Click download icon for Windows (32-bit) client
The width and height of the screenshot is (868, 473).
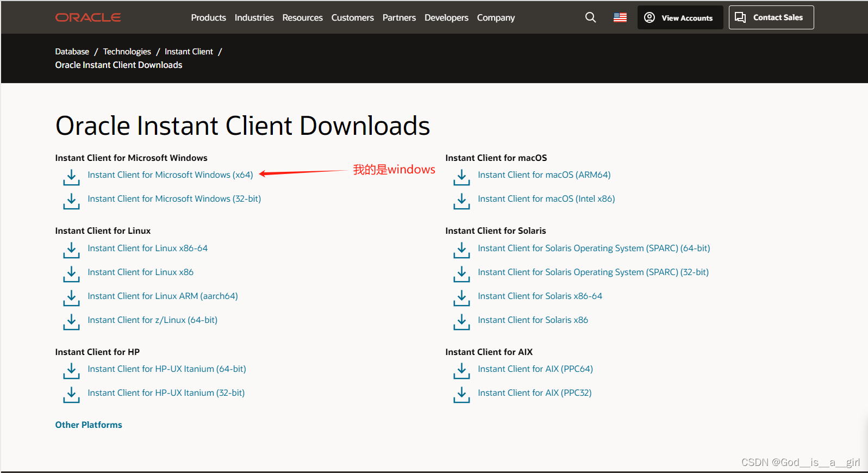click(x=71, y=201)
